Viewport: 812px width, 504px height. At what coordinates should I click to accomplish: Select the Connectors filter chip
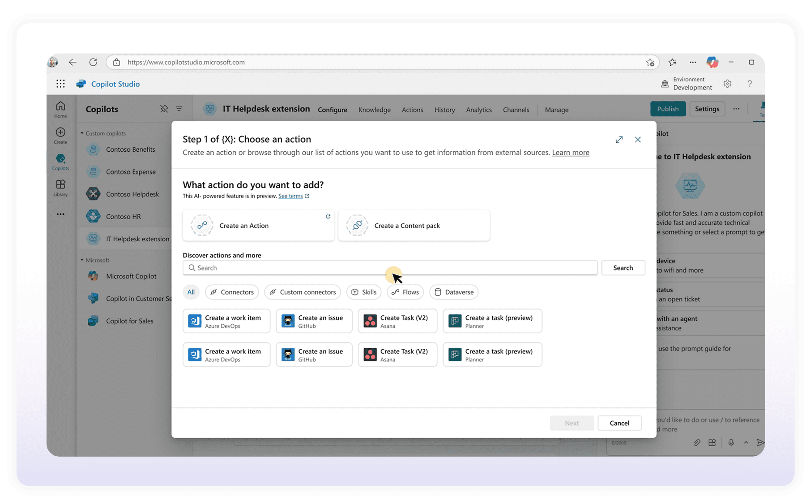coord(232,292)
